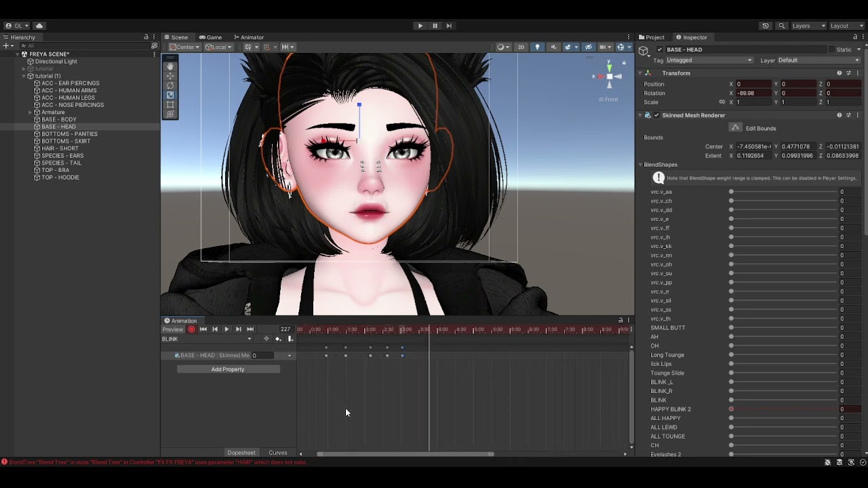868x488 pixels.
Task: Go to next keyframe in Animation window
Action: pos(238,329)
